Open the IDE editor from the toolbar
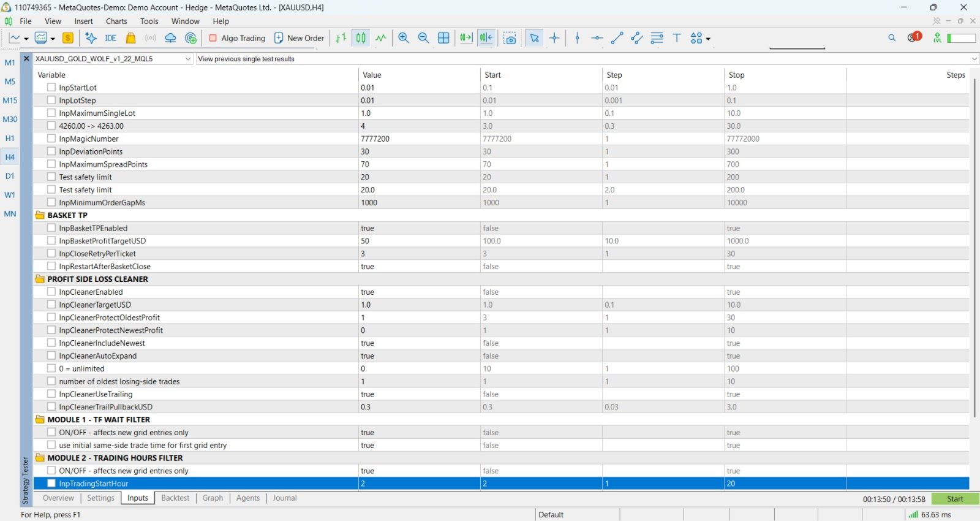Screen dimensions: 980x521 (x=110, y=38)
